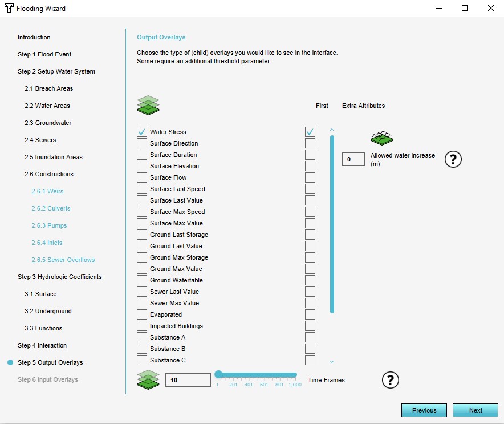
Task: Click the layers icon beside time frames field
Action: tap(148, 380)
